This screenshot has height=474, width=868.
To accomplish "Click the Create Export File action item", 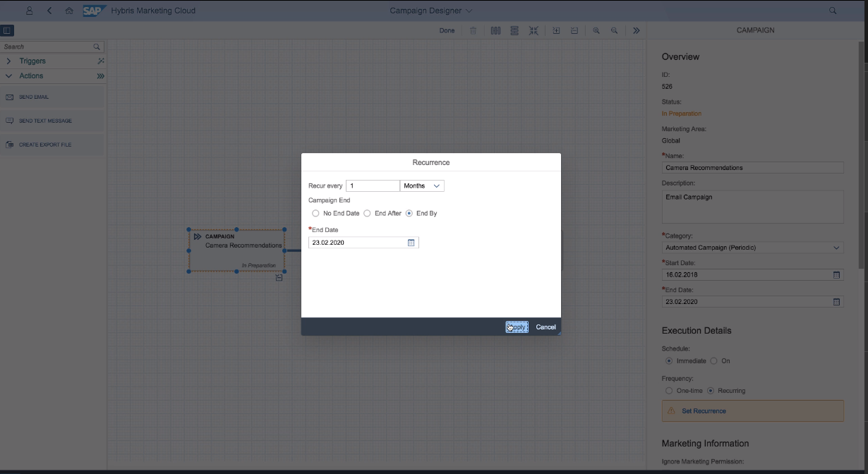I will [52, 145].
